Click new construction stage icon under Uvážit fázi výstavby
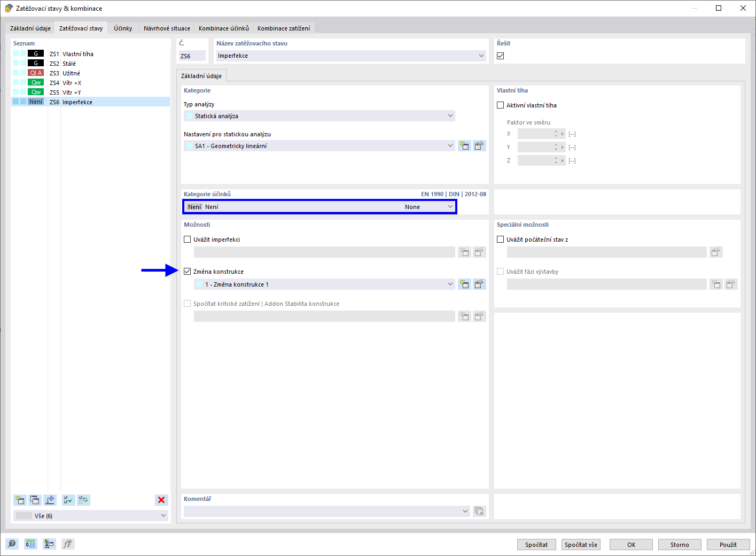This screenshot has width=756, height=556. pos(716,284)
